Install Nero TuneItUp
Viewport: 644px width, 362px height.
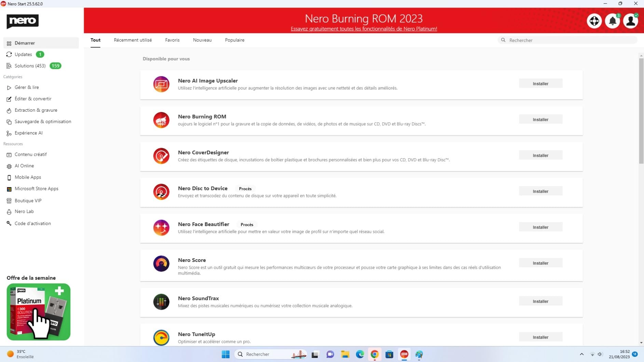(x=540, y=337)
